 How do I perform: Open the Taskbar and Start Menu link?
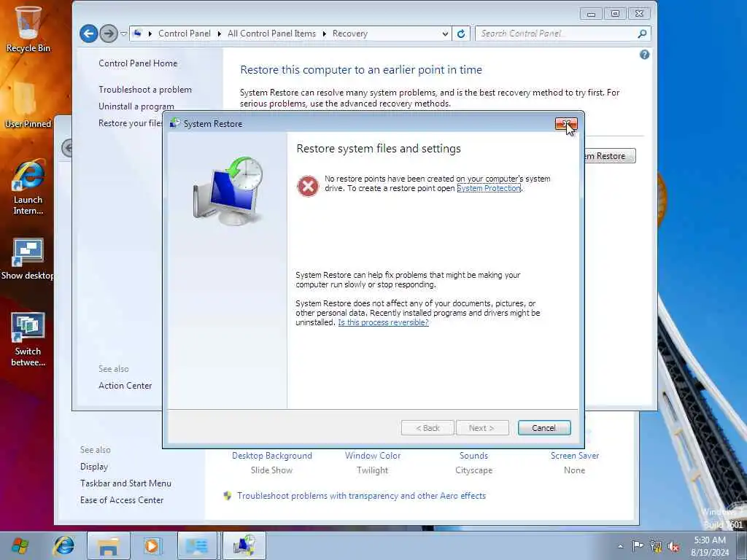(x=125, y=483)
